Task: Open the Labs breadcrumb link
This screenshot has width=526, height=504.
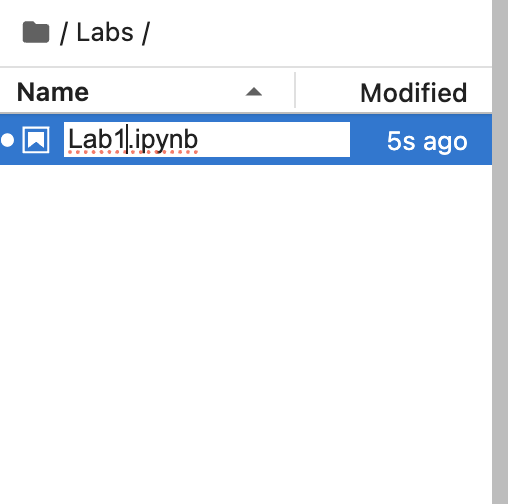Action: tap(105, 33)
